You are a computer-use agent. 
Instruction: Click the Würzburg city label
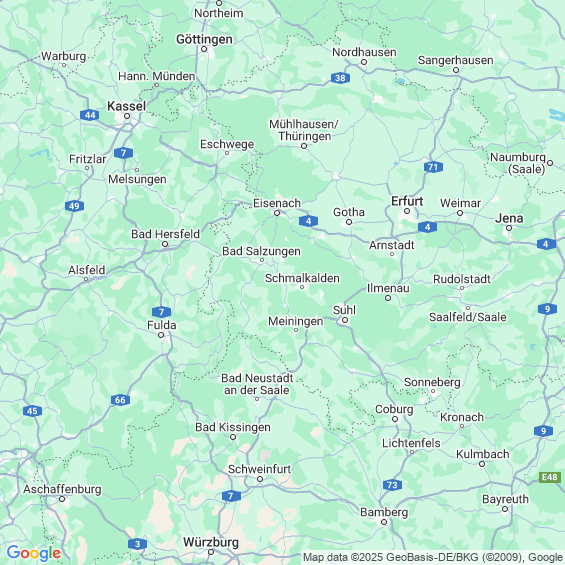coord(211,542)
